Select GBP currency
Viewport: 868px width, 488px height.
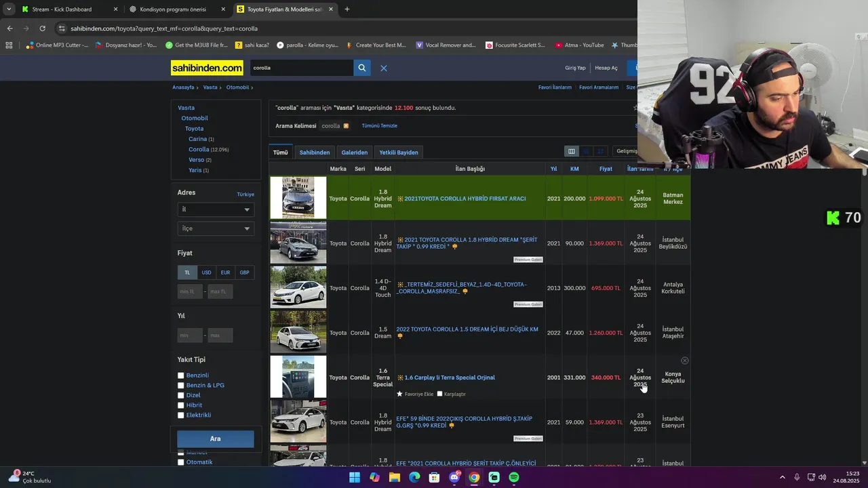(x=244, y=272)
